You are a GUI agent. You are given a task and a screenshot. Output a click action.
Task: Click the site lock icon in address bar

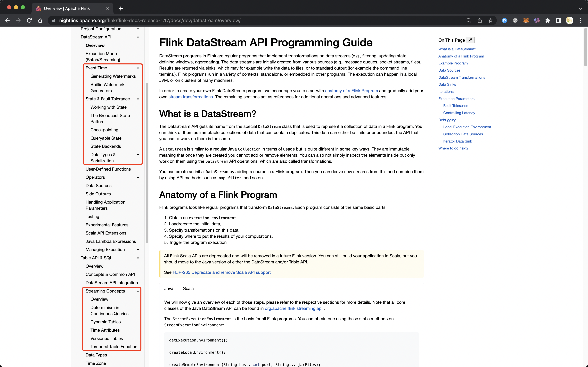(54, 21)
